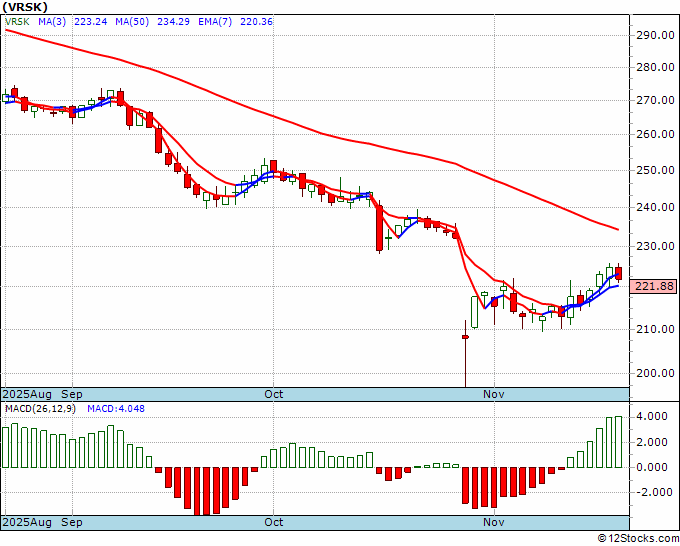Click the 200.00 price axis label
Image resolution: width=680 pixels, height=546 pixels.
655,373
